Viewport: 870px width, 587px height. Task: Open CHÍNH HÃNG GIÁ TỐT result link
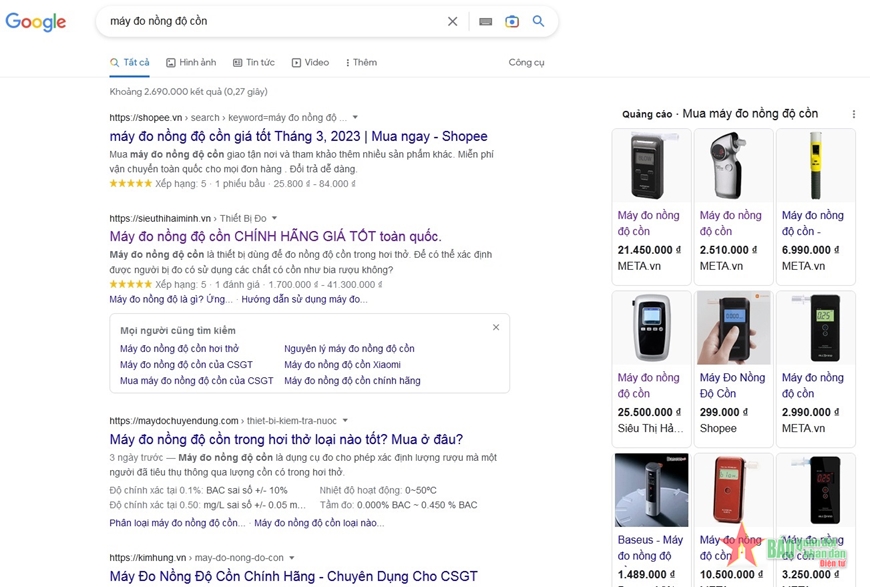pos(275,236)
